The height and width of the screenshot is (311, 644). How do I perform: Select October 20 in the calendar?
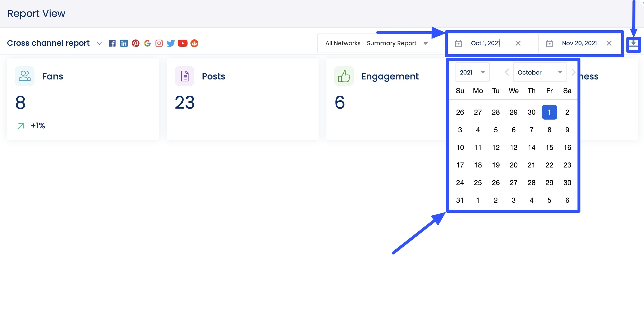point(513,165)
